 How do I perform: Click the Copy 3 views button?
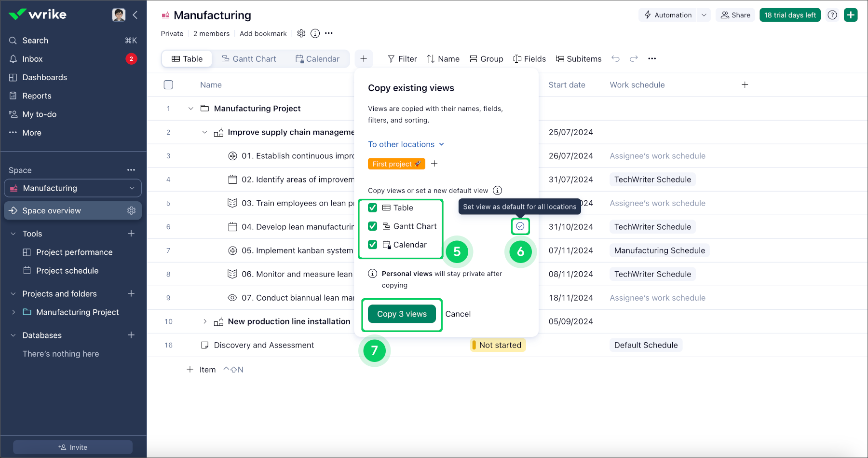click(x=402, y=314)
